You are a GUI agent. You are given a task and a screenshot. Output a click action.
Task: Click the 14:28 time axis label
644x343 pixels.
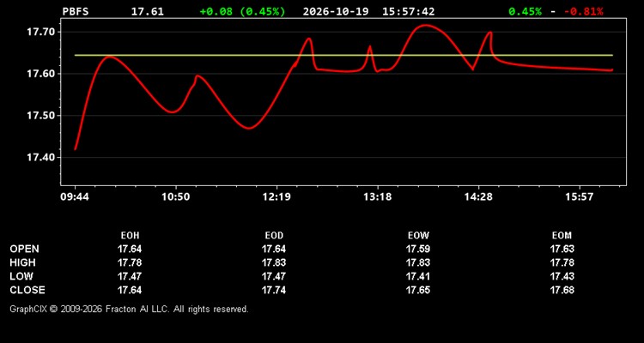point(478,197)
